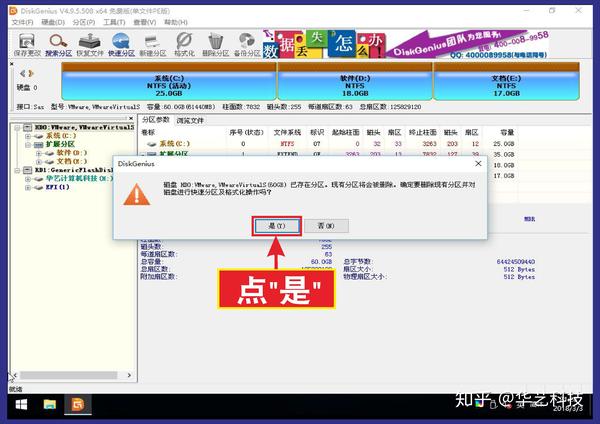Click the DiskGenius taskbar icon
The height and width of the screenshot is (424, 600).
click(x=78, y=404)
